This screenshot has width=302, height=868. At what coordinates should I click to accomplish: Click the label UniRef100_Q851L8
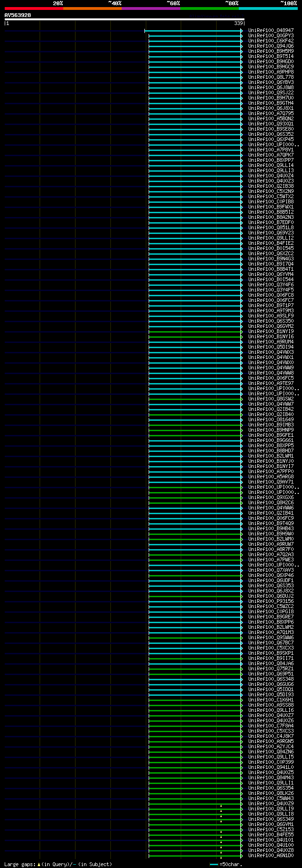click(271, 227)
